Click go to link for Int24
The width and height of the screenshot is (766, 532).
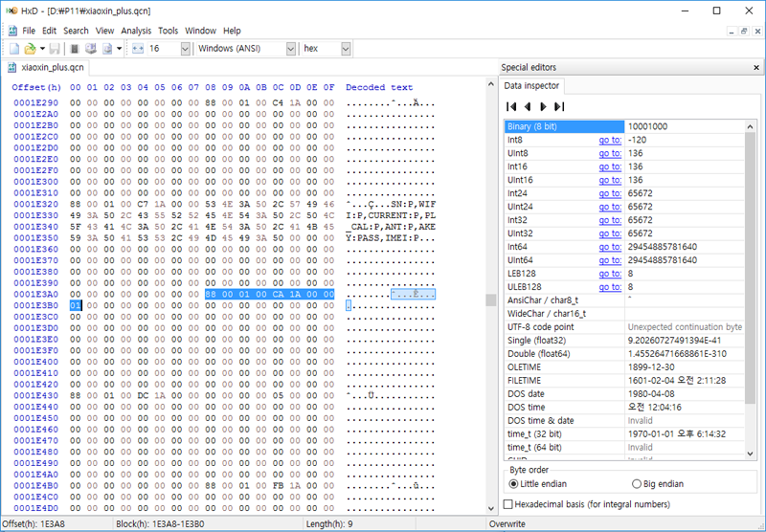tap(610, 193)
